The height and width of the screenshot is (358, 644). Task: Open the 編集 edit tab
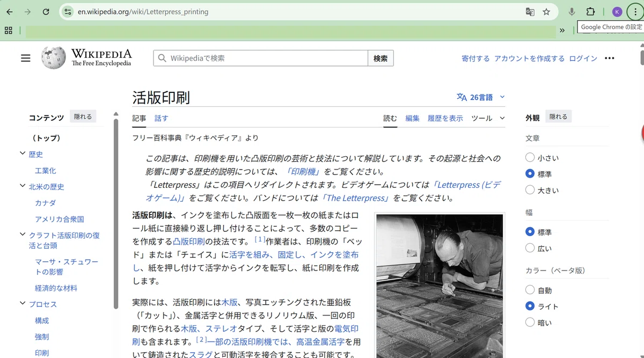[412, 118]
